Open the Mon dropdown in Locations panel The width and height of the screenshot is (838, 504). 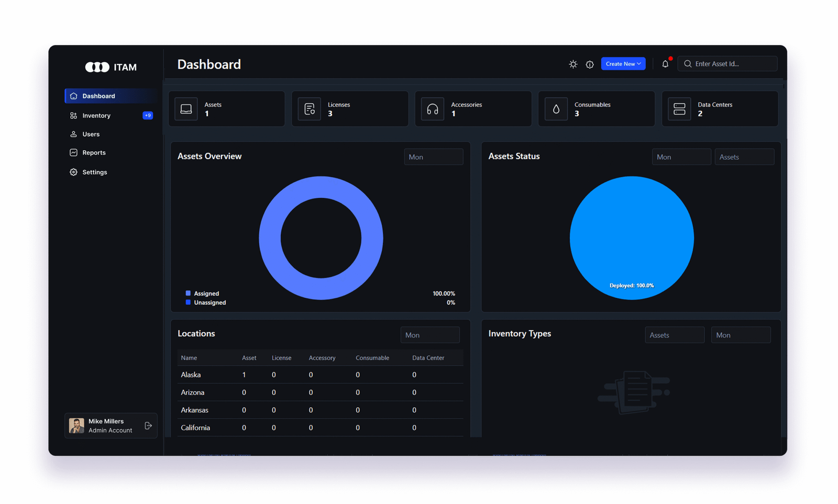click(429, 335)
